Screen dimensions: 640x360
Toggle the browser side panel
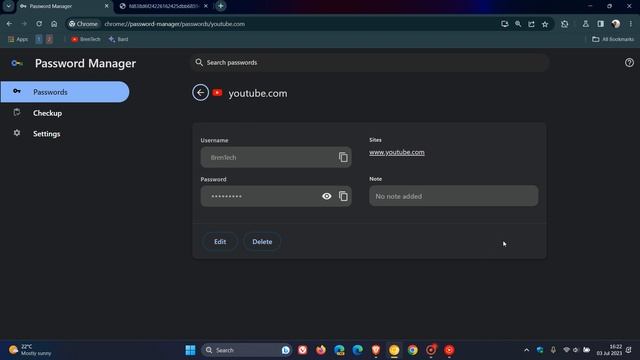[x=600, y=24]
